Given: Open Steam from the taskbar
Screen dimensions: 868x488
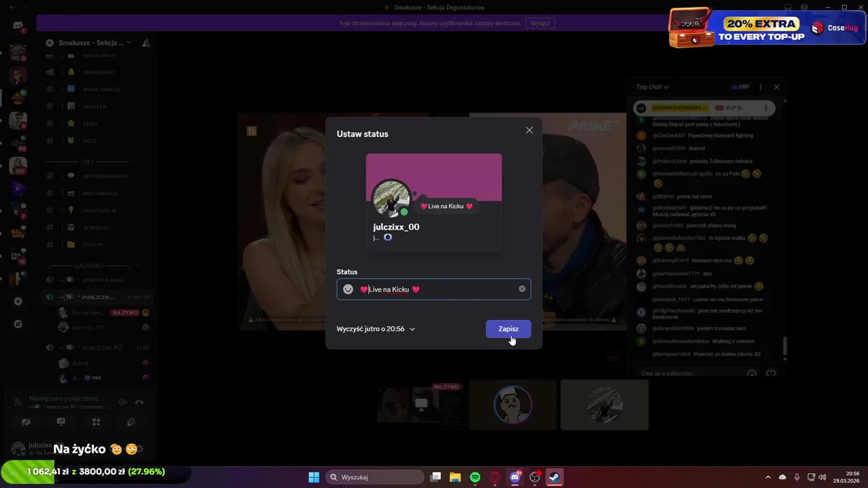Looking at the screenshot, I should 554,477.
